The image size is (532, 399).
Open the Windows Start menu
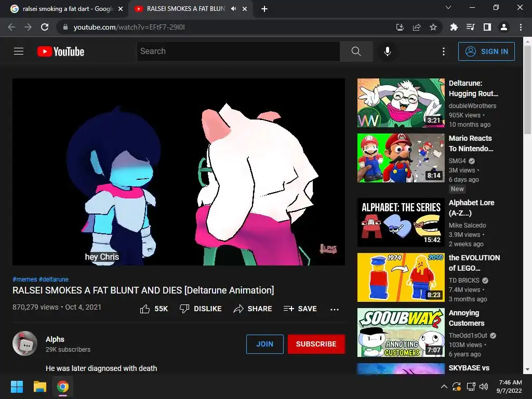[17, 387]
